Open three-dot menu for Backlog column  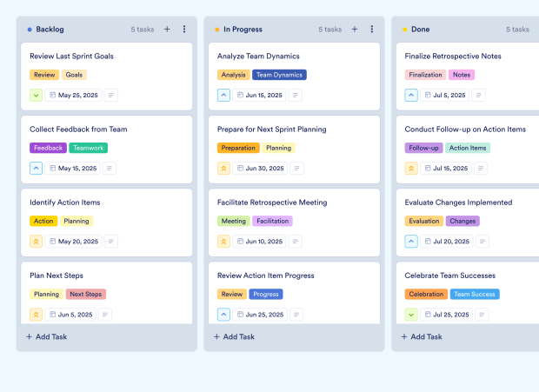pos(184,29)
